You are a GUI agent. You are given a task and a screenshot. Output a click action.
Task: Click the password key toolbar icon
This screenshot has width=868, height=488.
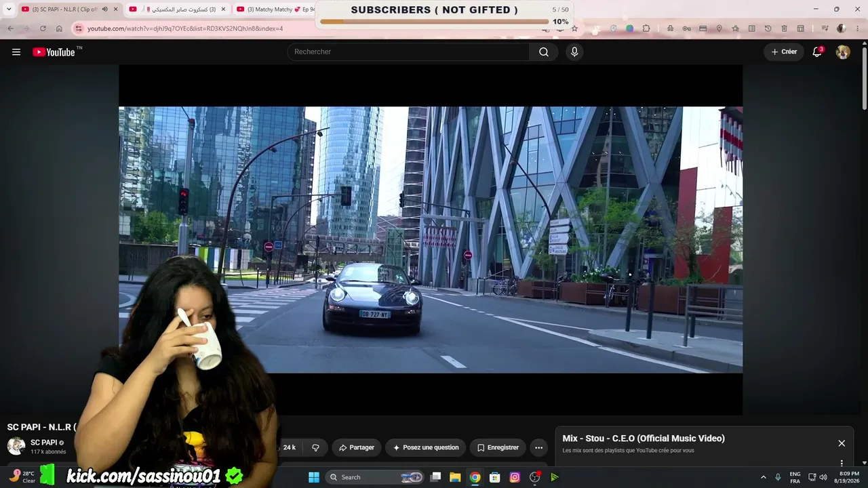(686, 28)
